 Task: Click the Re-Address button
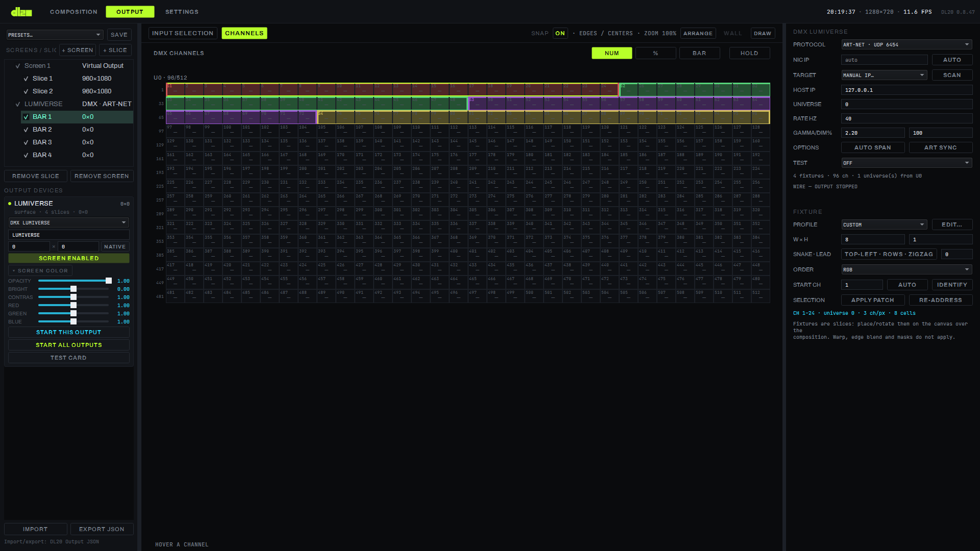[940, 300]
